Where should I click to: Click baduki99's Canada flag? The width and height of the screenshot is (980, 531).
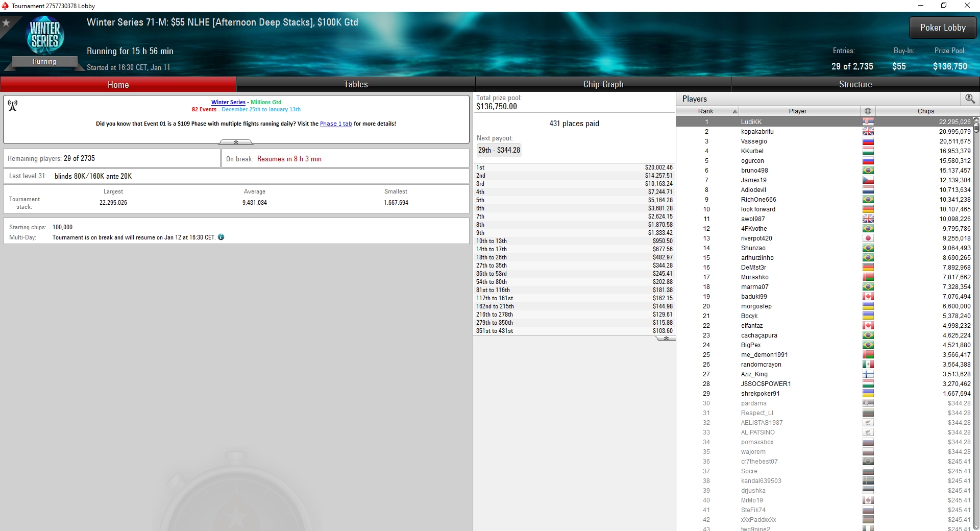(x=868, y=297)
